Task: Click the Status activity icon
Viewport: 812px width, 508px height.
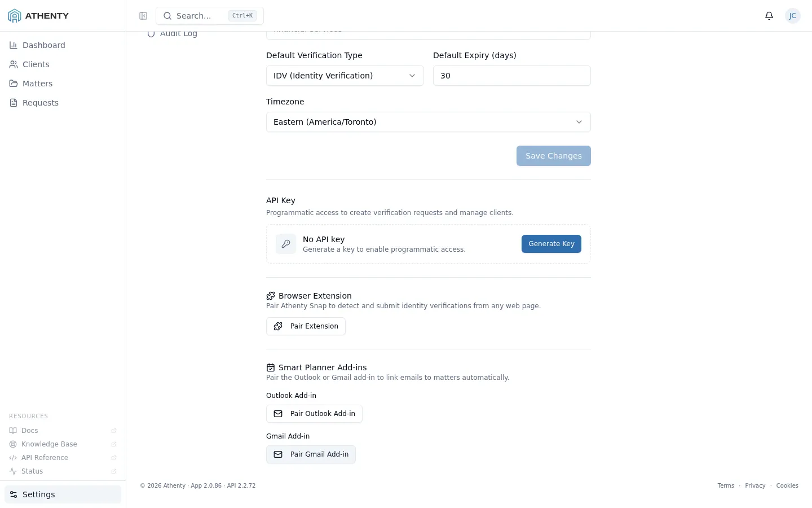Action: click(x=13, y=471)
